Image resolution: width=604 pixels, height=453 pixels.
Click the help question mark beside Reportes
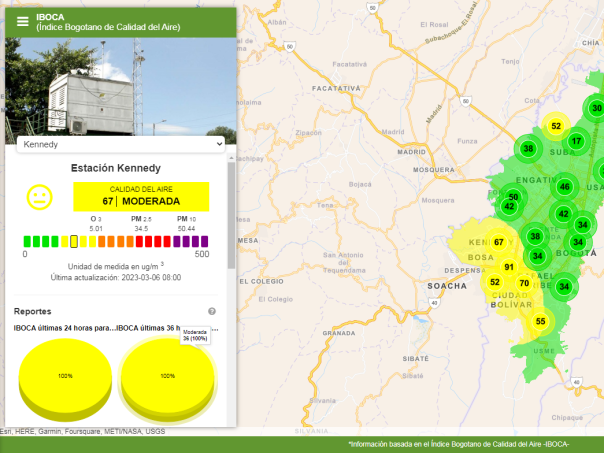[x=212, y=311]
